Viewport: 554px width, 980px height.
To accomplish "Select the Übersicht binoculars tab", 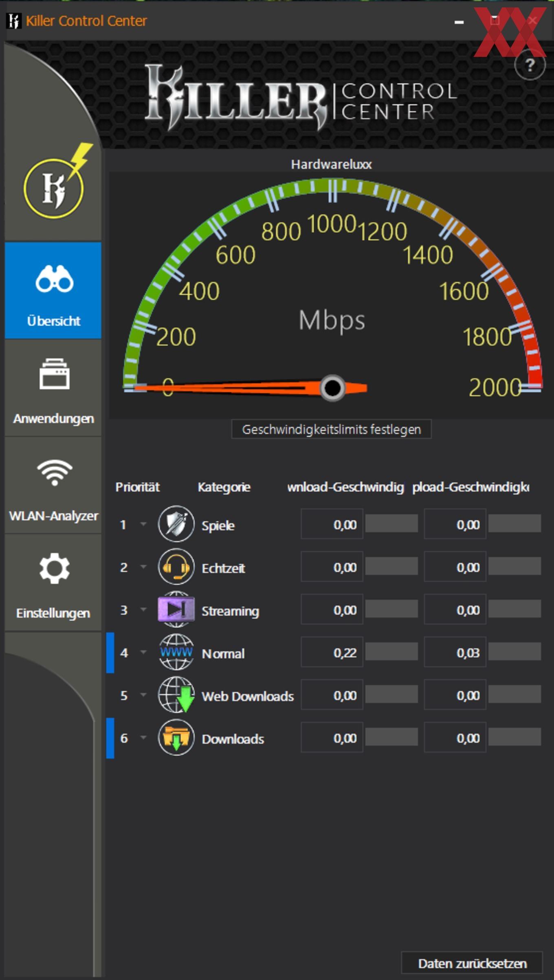I will (x=53, y=290).
